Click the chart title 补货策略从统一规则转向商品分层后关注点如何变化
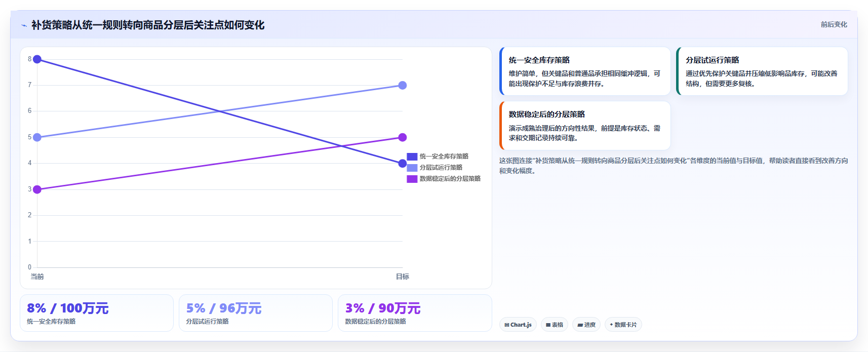 click(x=148, y=25)
